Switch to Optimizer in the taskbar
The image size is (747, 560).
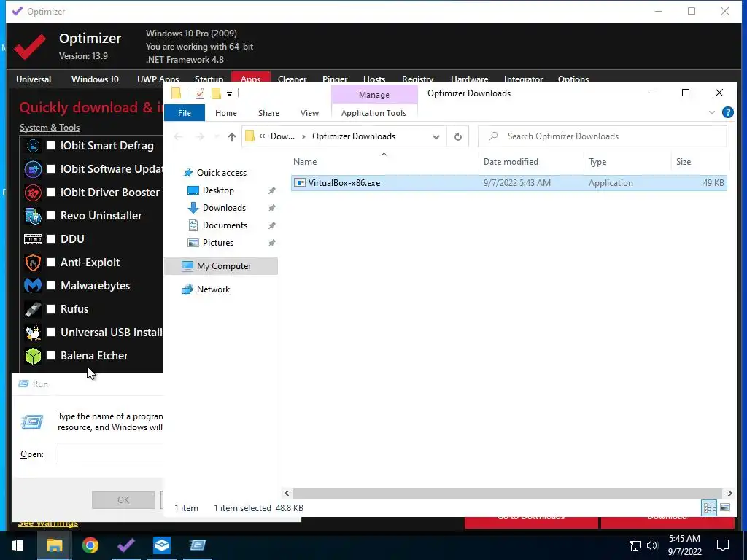pyautogui.click(x=125, y=545)
